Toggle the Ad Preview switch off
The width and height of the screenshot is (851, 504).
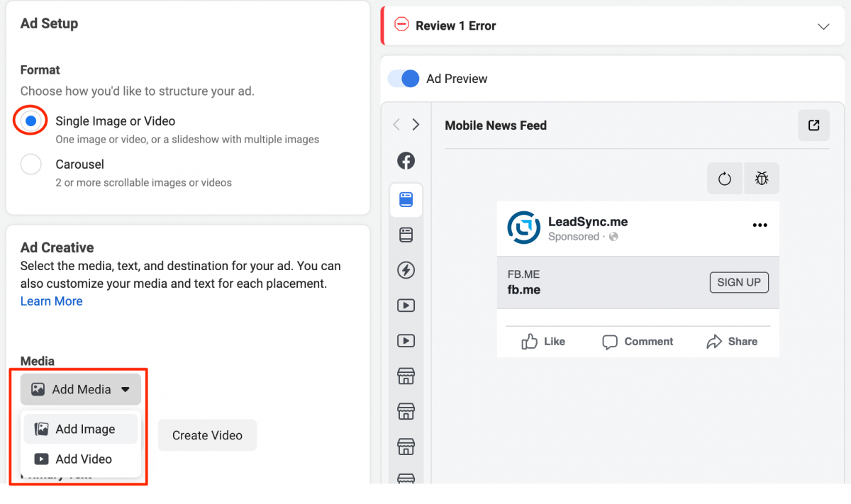point(404,79)
